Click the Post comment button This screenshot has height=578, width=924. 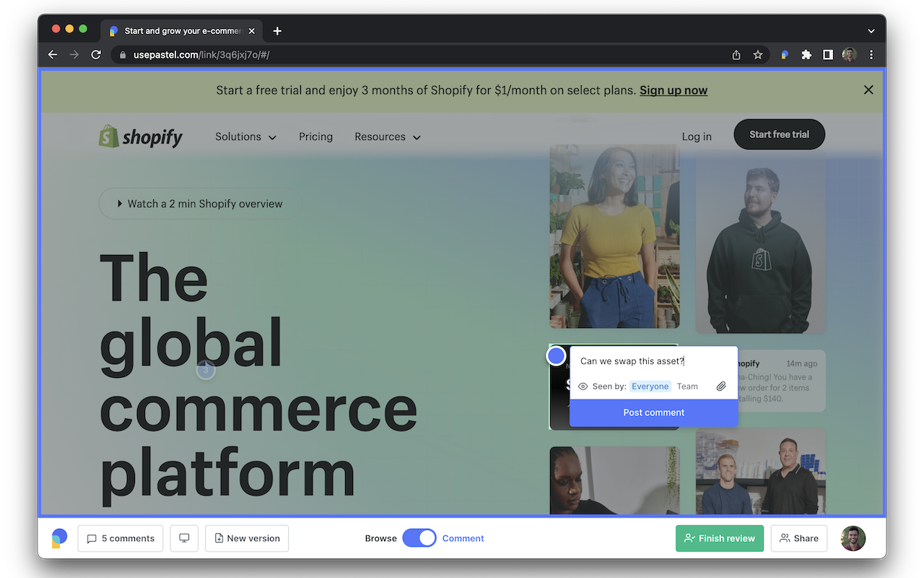653,413
